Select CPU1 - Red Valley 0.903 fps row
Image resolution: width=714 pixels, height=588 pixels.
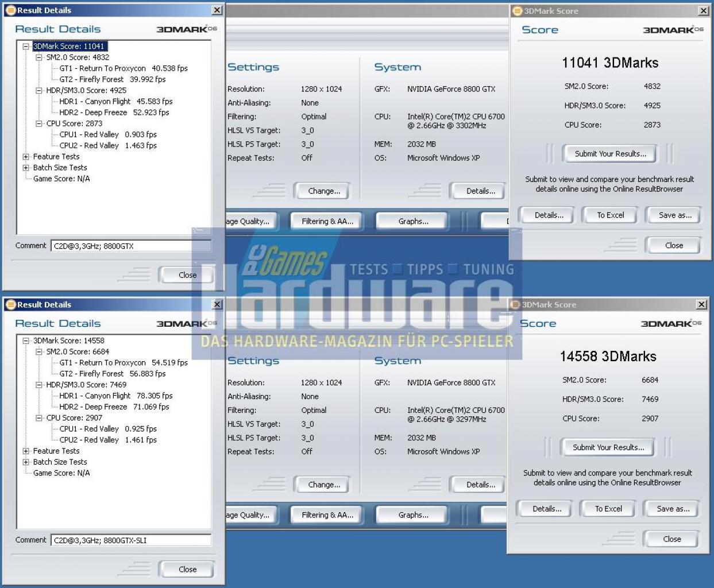(x=108, y=134)
